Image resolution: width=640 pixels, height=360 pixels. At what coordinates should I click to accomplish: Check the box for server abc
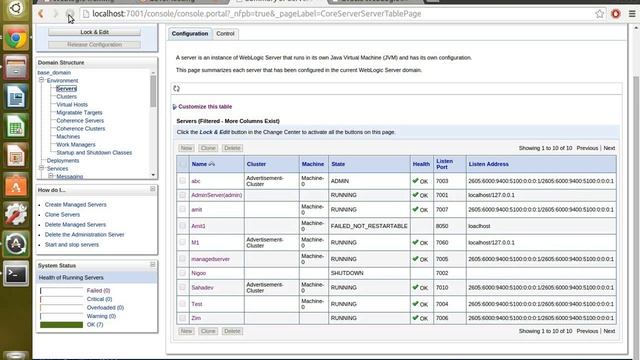(x=182, y=181)
